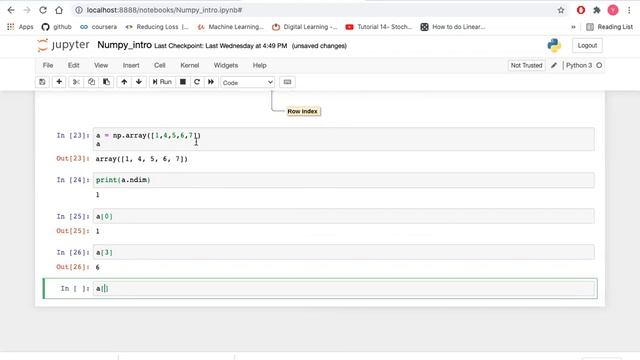The height and width of the screenshot is (360, 640).
Task: Open the Apps bookmark shortcut
Action: [x=20, y=27]
